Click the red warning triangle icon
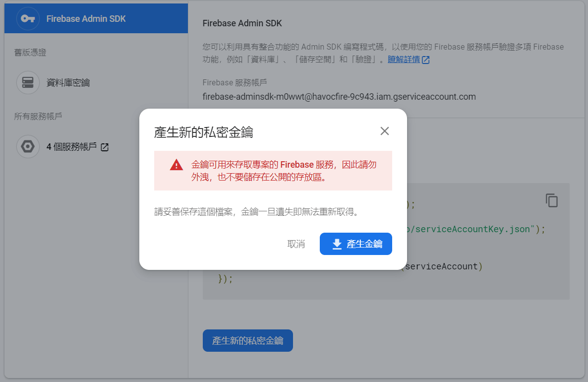The image size is (588, 382). (176, 165)
